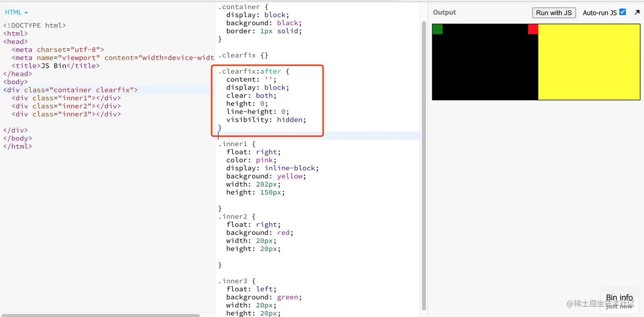Click the 'line-height: 0;' line

[x=258, y=112]
